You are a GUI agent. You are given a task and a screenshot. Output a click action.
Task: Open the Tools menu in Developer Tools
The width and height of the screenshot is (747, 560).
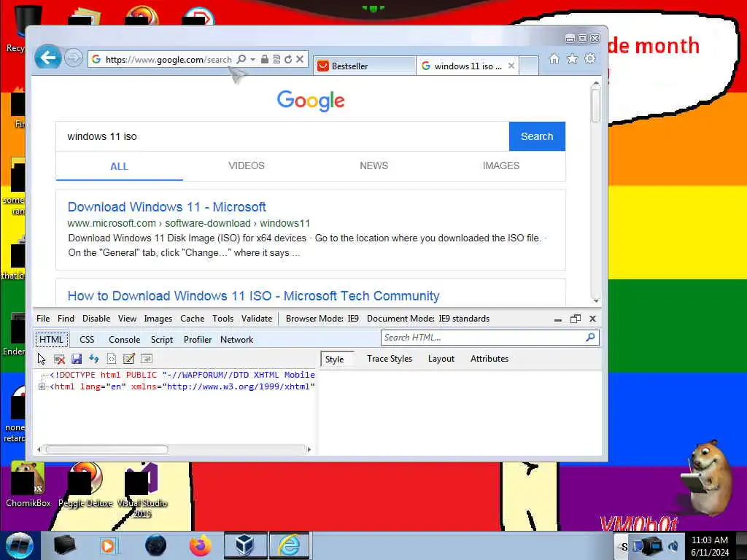point(223,319)
